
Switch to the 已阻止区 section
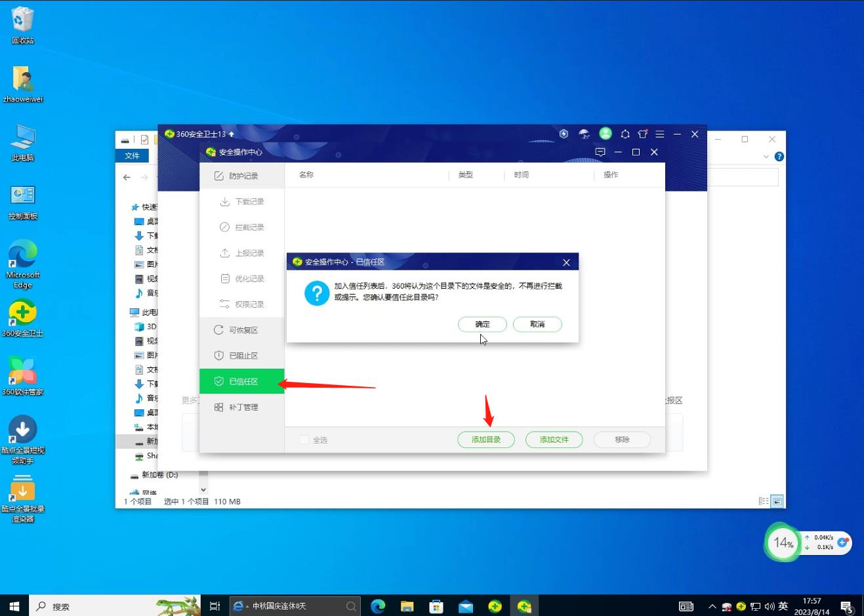[242, 356]
